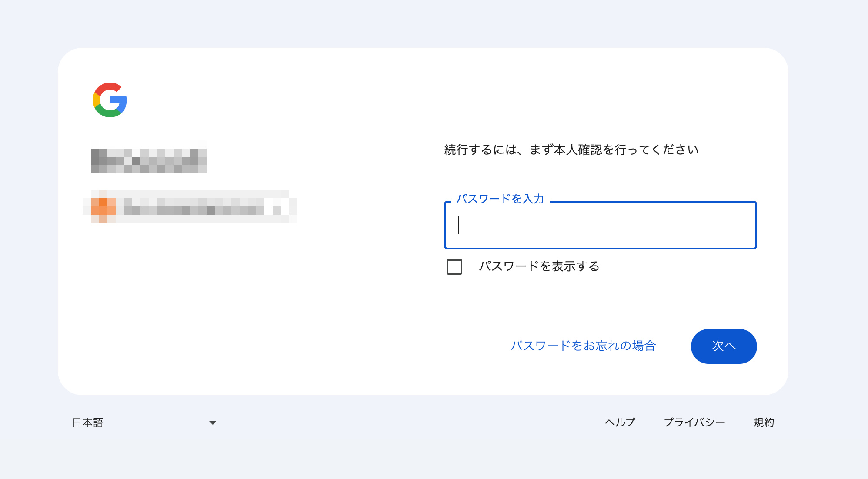Click the Google G logo
The image size is (868, 479).
coord(110,100)
